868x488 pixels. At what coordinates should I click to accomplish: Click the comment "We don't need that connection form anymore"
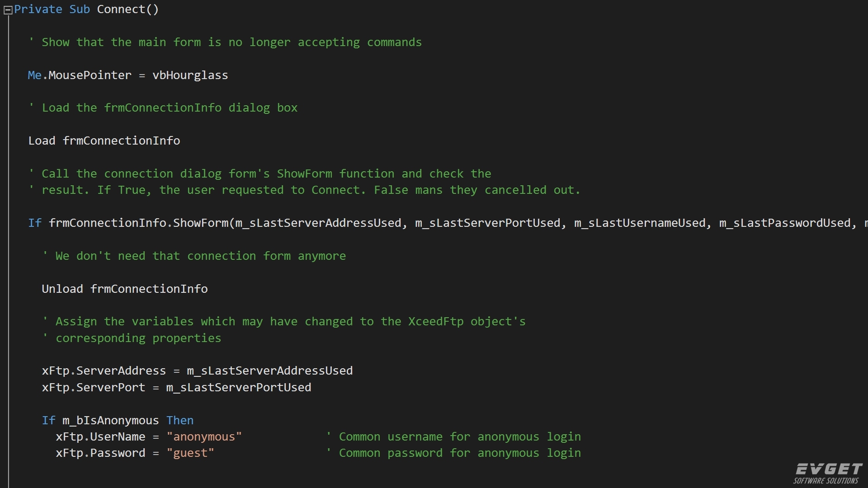(x=194, y=256)
